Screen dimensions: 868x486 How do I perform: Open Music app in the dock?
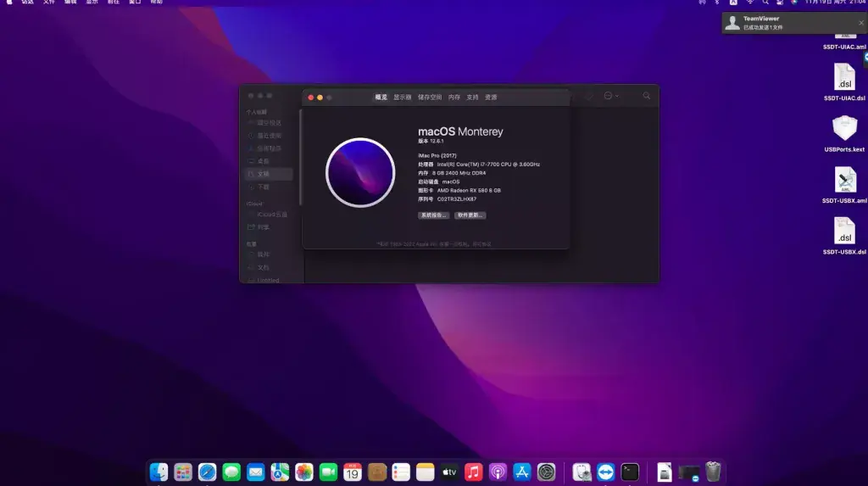pos(473,472)
